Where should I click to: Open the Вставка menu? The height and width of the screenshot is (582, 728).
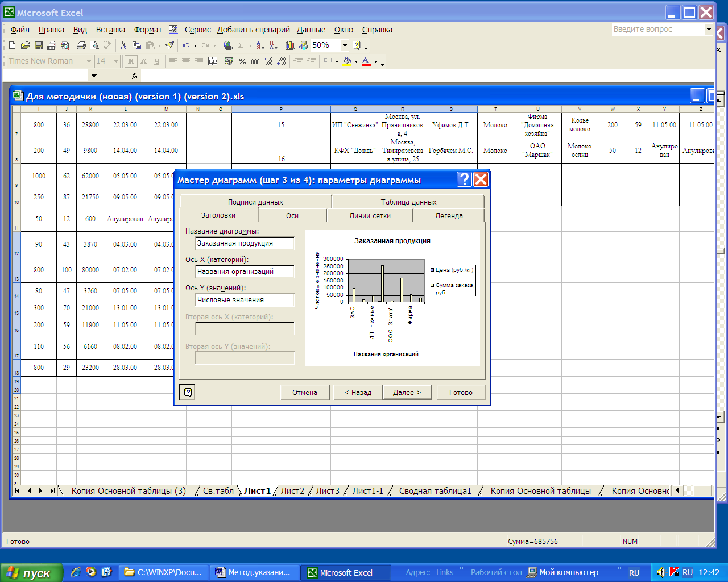click(110, 30)
